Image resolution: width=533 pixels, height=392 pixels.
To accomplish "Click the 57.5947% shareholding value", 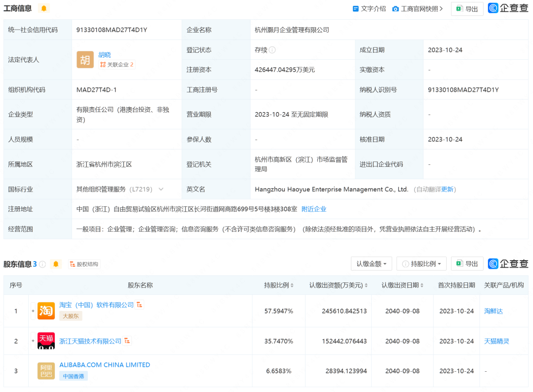I will (279, 311).
